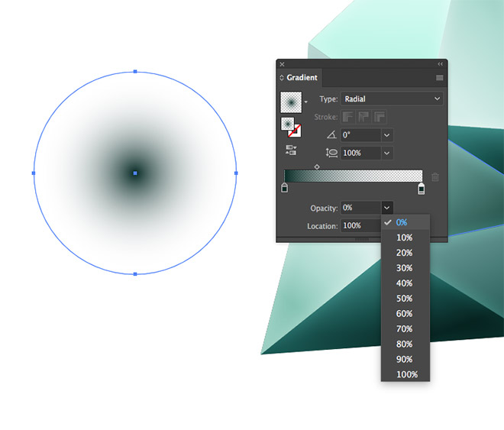Select the left gradient color stop
504x430 pixels.
click(285, 188)
